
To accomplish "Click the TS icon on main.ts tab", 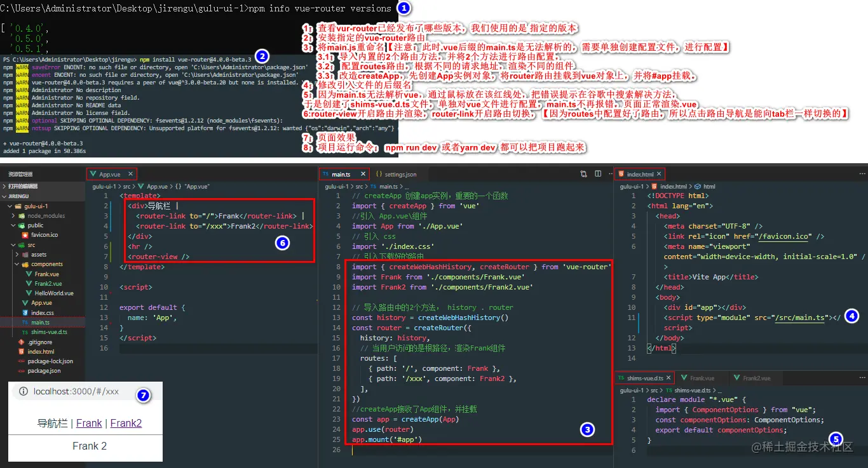I will (x=326, y=174).
